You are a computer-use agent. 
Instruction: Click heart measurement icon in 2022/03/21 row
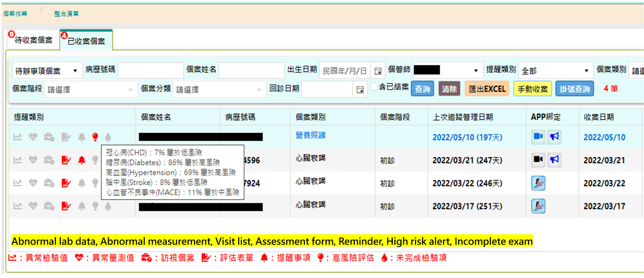(33, 160)
